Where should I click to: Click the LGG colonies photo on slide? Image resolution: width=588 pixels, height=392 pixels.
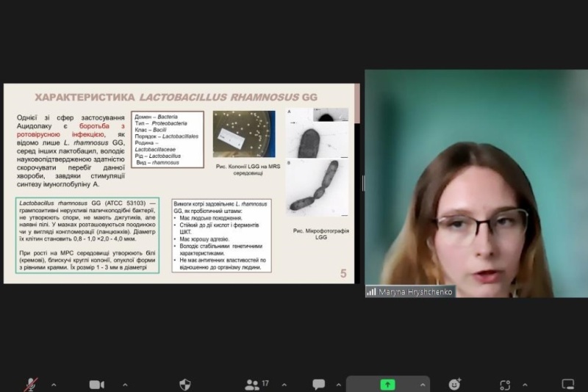[244, 134]
